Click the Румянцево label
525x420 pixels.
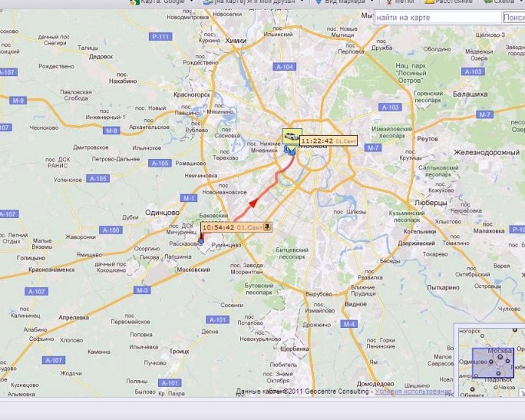226,245
